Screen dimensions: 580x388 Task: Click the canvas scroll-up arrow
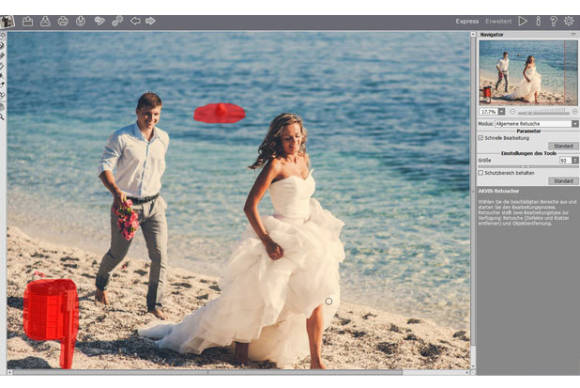pyautogui.click(x=473, y=34)
